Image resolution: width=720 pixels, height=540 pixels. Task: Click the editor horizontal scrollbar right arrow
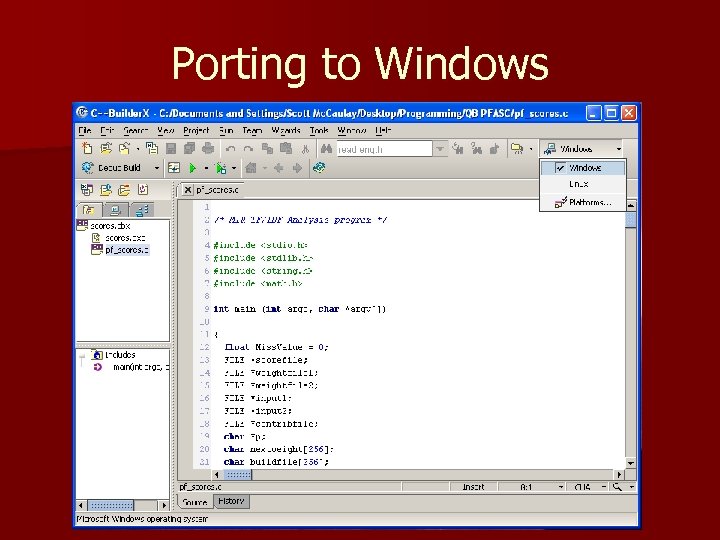click(619, 475)
